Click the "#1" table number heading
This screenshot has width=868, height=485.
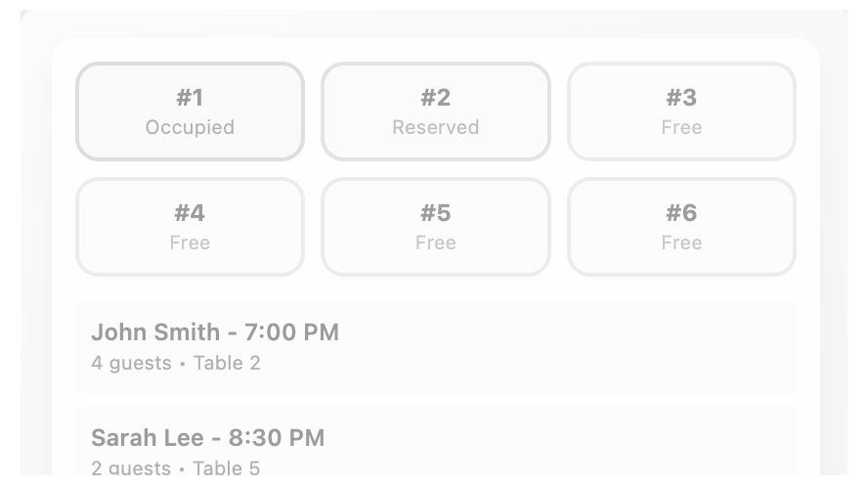[x=190, y=98]
